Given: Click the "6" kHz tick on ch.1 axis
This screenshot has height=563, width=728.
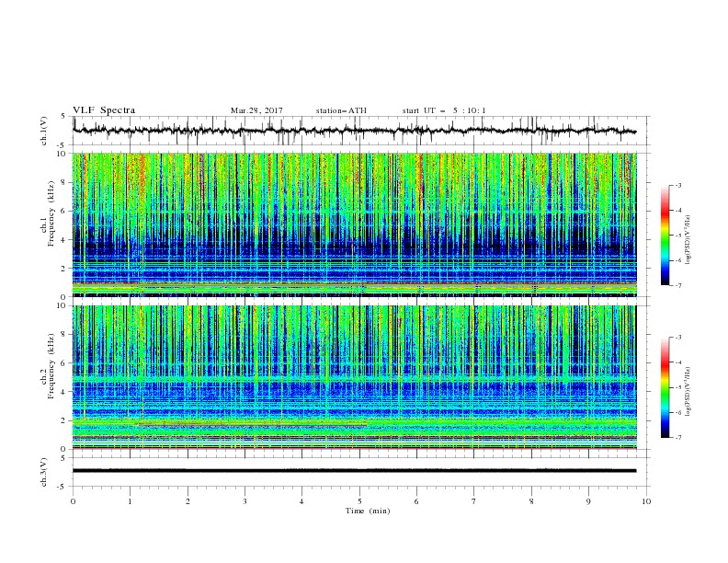Looking at the screenshot, I should (63, 211).
